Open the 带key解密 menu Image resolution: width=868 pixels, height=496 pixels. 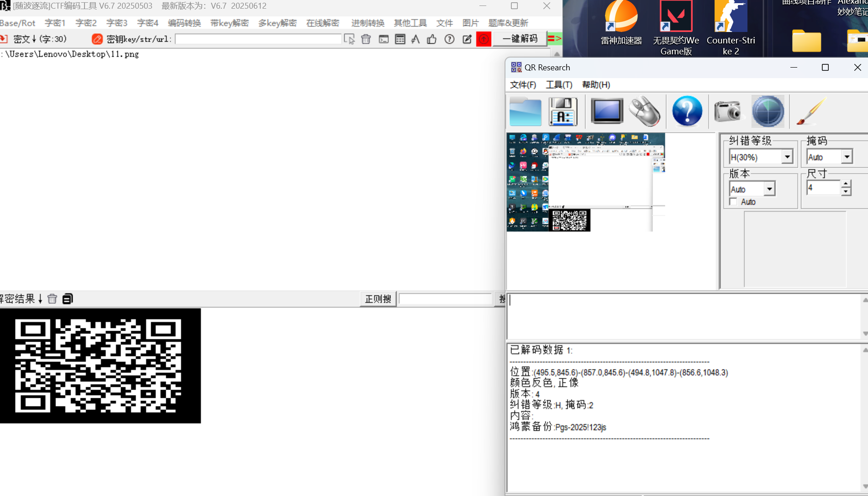[x=230, y=23]
